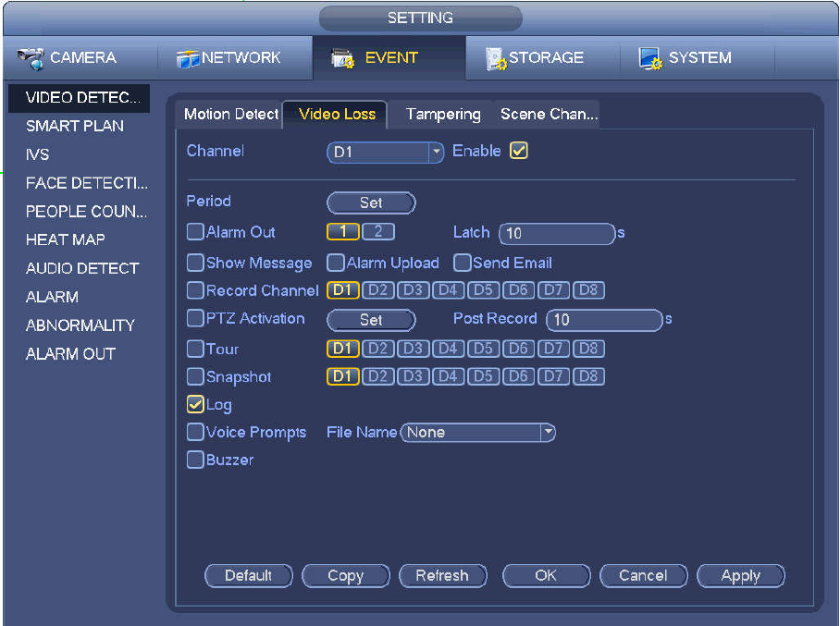The height and width of the screenshot is (626, 840).
Task: Toggle Snapshot channel D8
Action: tap(588, 376)
